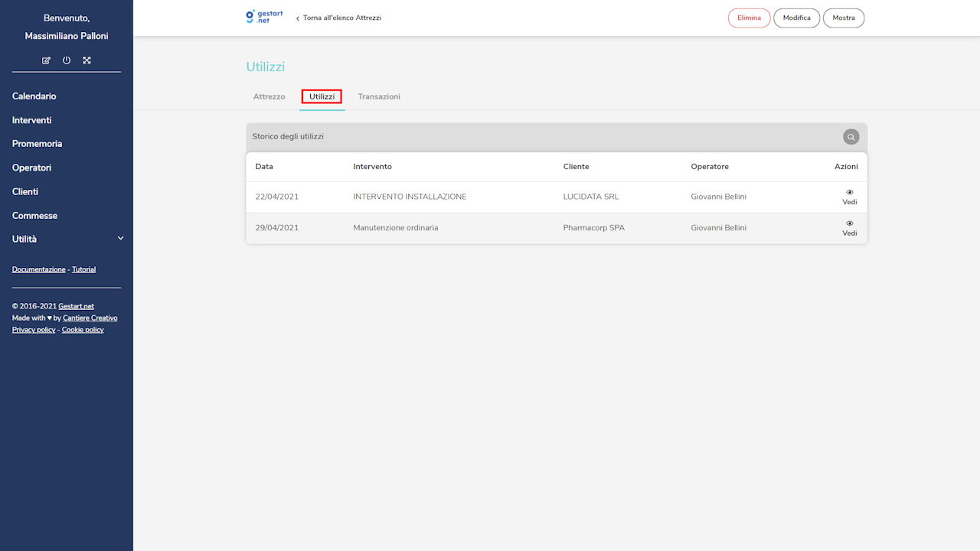View the 29/04/2021 usage via Vedi
This screenshot has height=551, width=980.
[x=850, y=228]
